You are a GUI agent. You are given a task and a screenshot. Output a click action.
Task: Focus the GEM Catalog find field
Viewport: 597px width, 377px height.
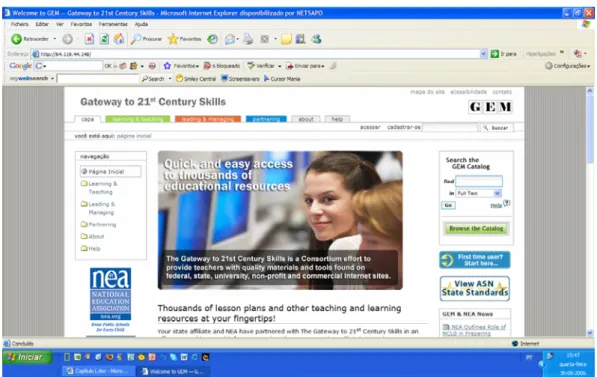point(479,181)
